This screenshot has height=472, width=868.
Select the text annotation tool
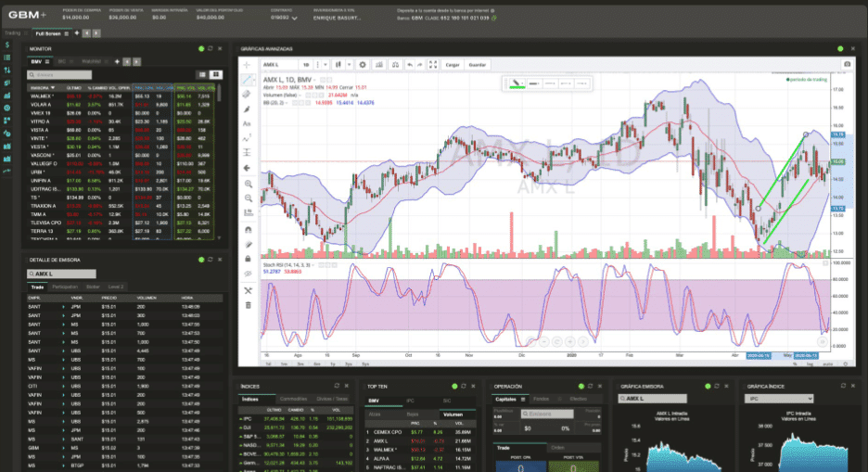248,123
